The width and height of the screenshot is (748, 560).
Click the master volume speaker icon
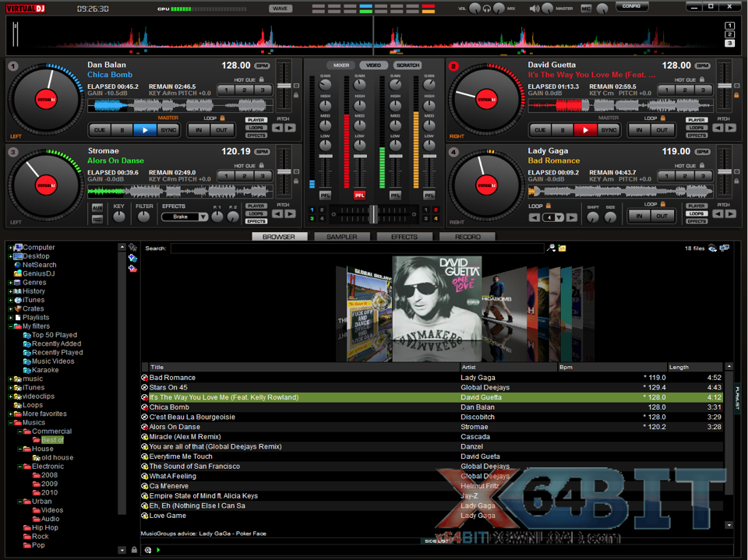pyautogui.click(x=535, y=9)
